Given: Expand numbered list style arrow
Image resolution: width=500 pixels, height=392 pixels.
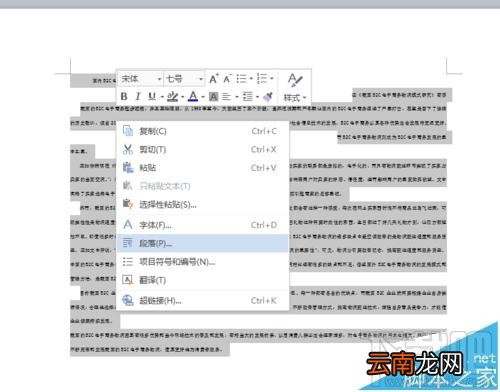Looking at the screenshot, I should 272,79.
